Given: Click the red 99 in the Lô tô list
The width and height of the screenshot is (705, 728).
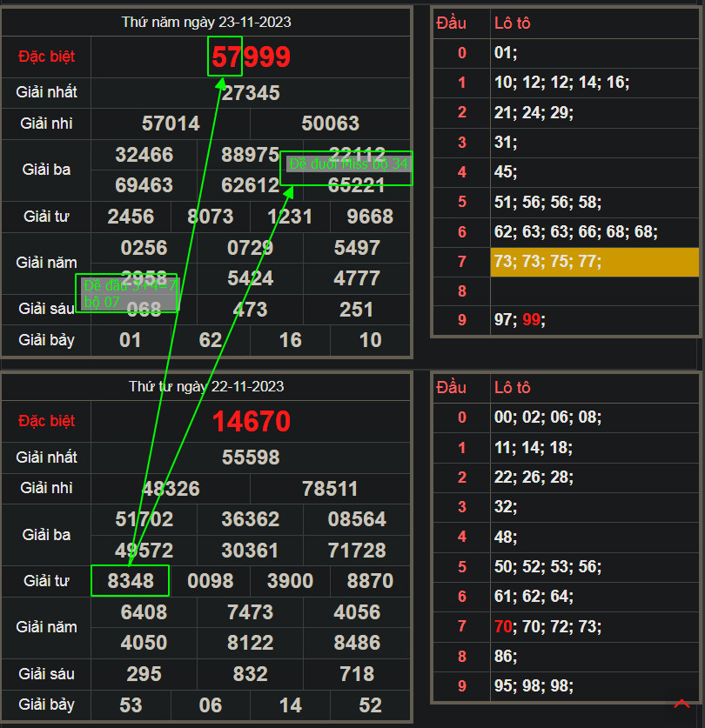Looking at the screenshot, I should pos(531,321).
